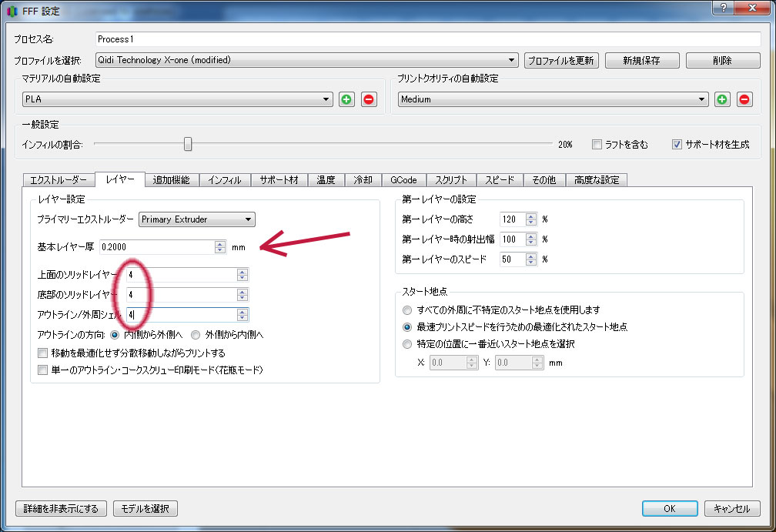The height and width of the screenshot is (532, 776).
Task: Enable 花瓶モード single outline checkbox
Action: click(43, 370)
